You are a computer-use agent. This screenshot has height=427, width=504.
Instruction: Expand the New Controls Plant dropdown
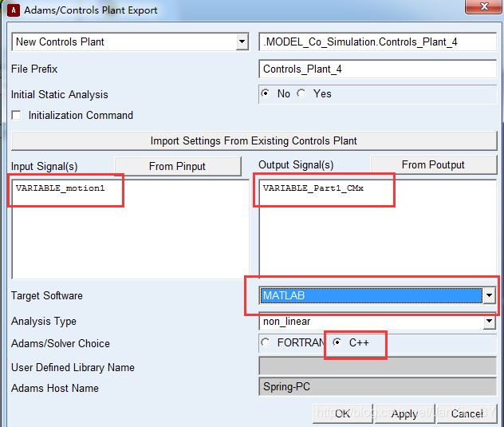click(x=242, y=42)
